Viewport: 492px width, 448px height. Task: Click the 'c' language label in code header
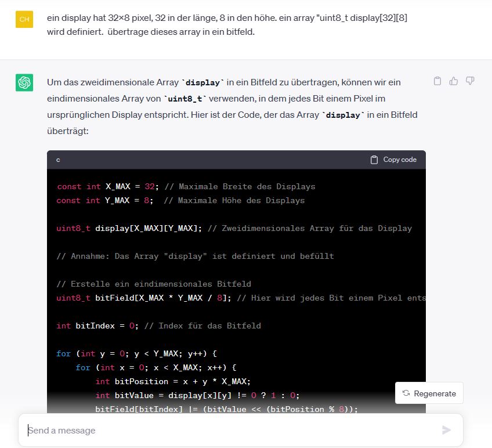point(58,160)
